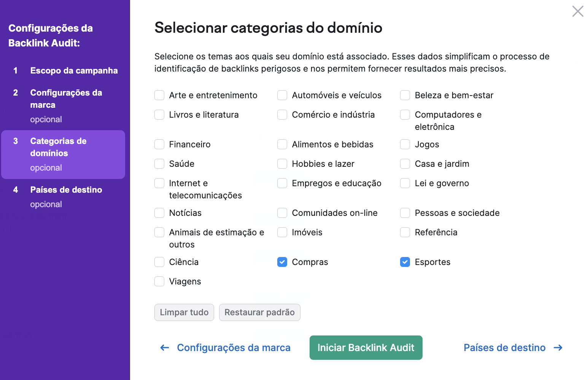Tick Computadores e eletrônica checkbox
This screenshot has height=380, width=588.
click(x=405, y=115)
